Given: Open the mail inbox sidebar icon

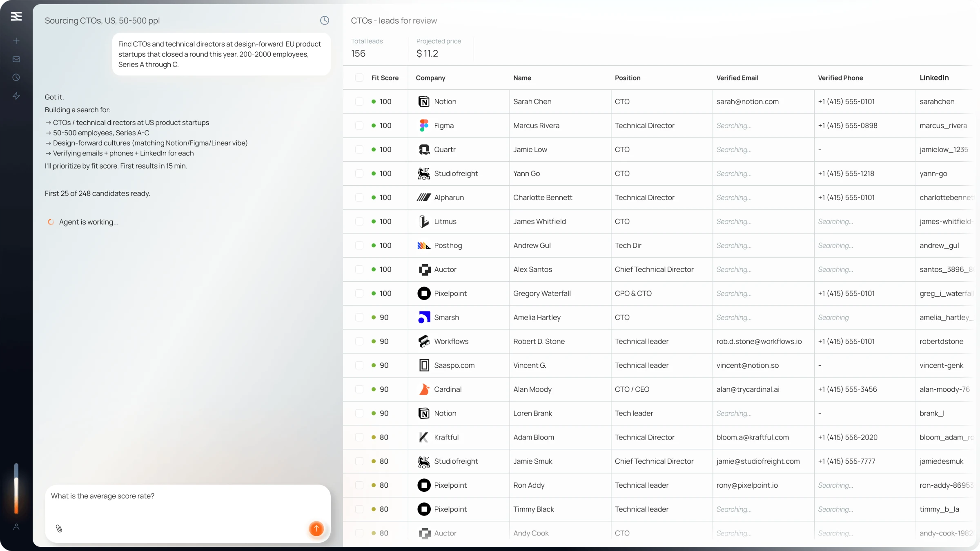Looking at the screenshot, I should pos(16,59).
